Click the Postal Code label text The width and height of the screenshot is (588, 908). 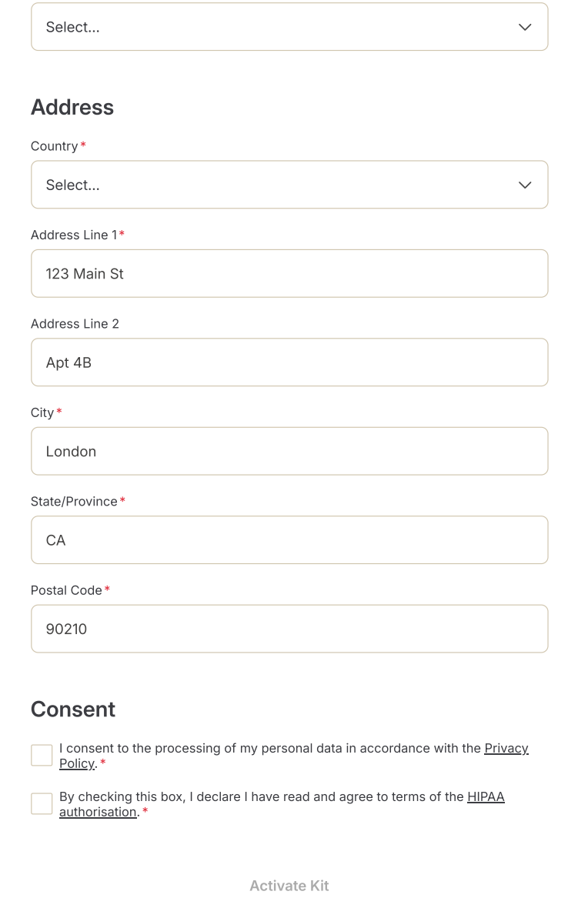tap(66, 590)
